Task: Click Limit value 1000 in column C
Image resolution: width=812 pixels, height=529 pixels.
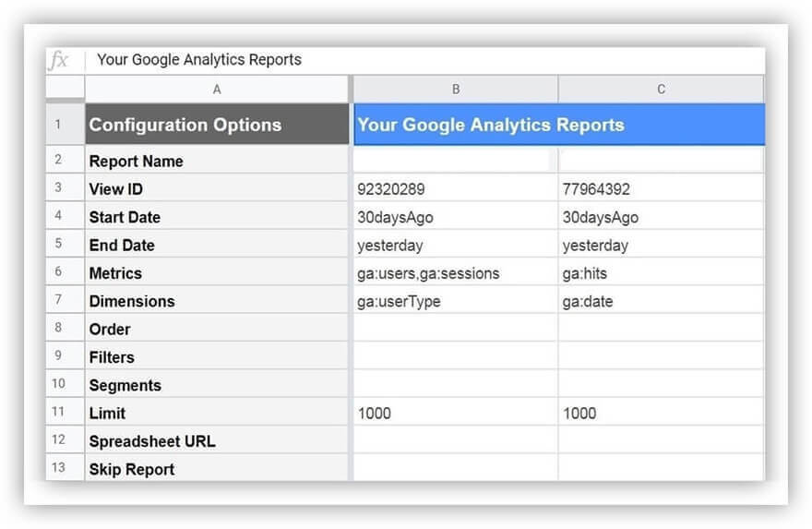Action: tap(661, 412)
